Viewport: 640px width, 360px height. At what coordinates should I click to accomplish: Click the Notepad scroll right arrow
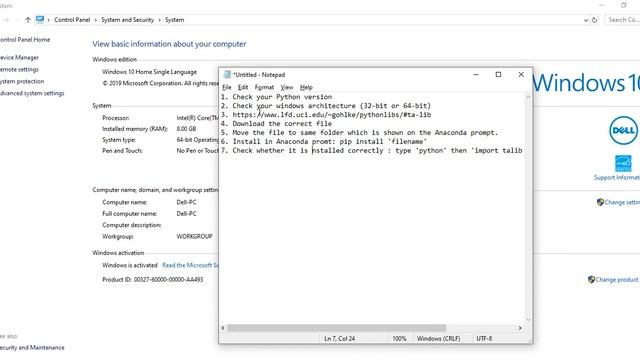tap(520, 328)
